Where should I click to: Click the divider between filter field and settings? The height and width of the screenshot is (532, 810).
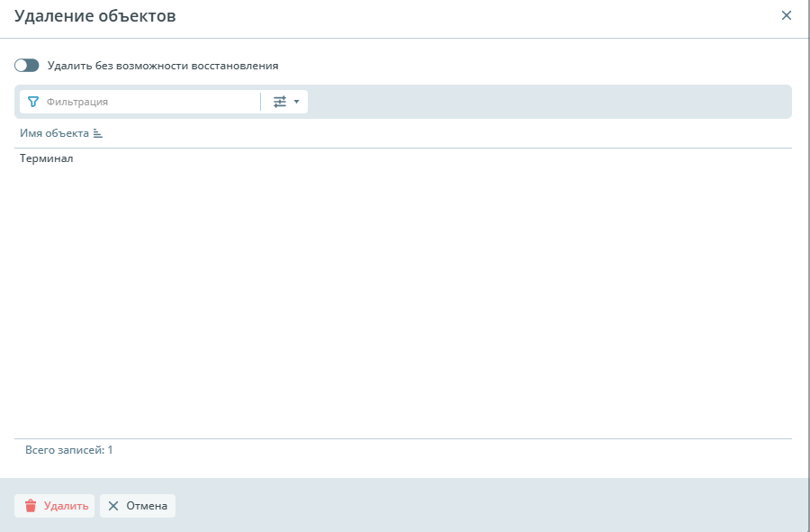(x=261, y=102)
